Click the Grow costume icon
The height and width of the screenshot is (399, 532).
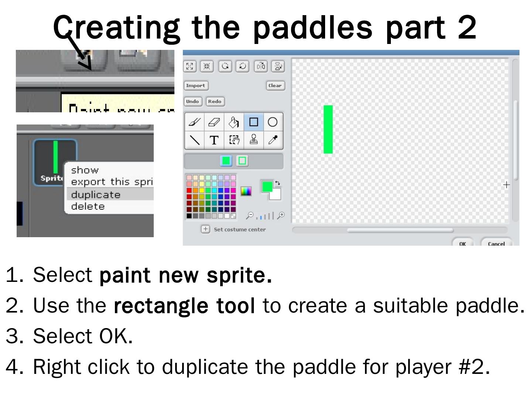coord(190,66)
